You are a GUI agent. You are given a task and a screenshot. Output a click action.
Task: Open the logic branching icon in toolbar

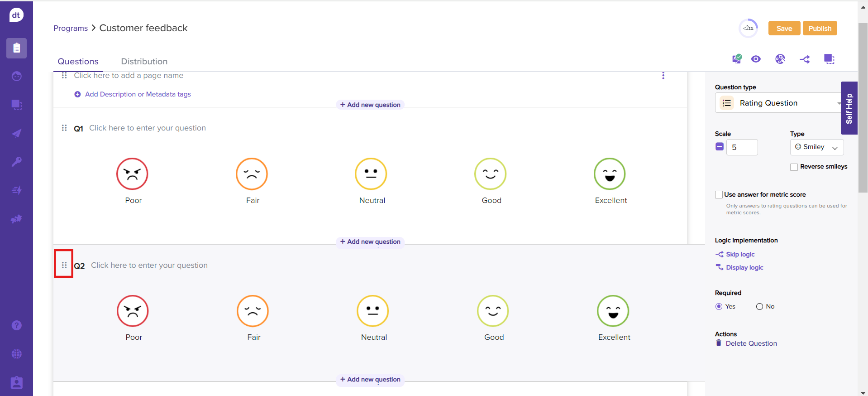click(805, 59)
